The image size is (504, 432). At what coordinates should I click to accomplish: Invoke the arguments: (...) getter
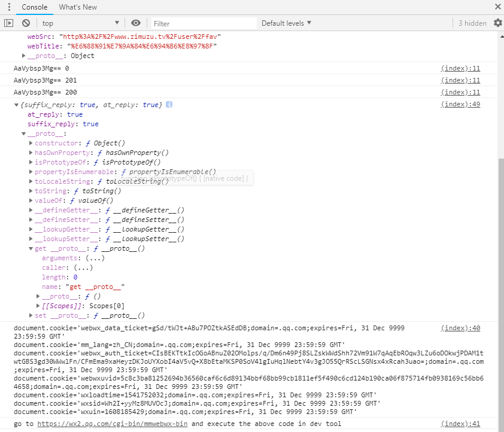point(95,258)
